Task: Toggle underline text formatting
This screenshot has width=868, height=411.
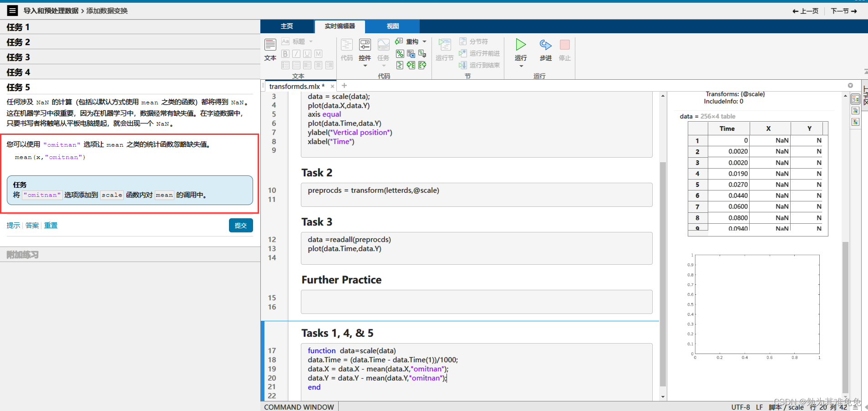Action: click(307, 54)
